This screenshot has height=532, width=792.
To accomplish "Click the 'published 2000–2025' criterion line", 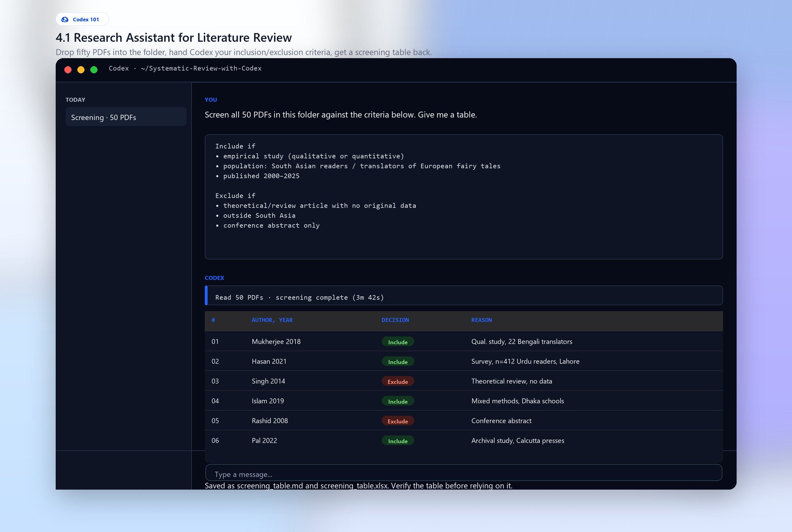I will pos(258,176).
